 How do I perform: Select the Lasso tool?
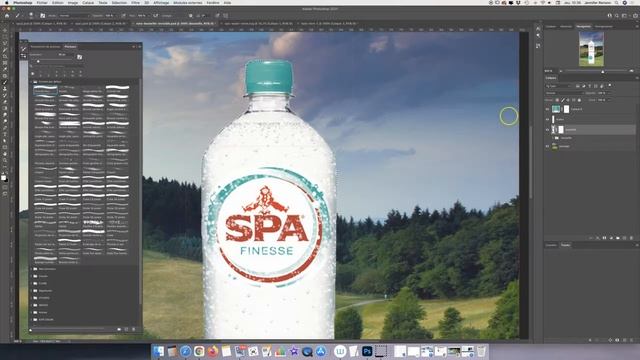(x=5, y=43)
